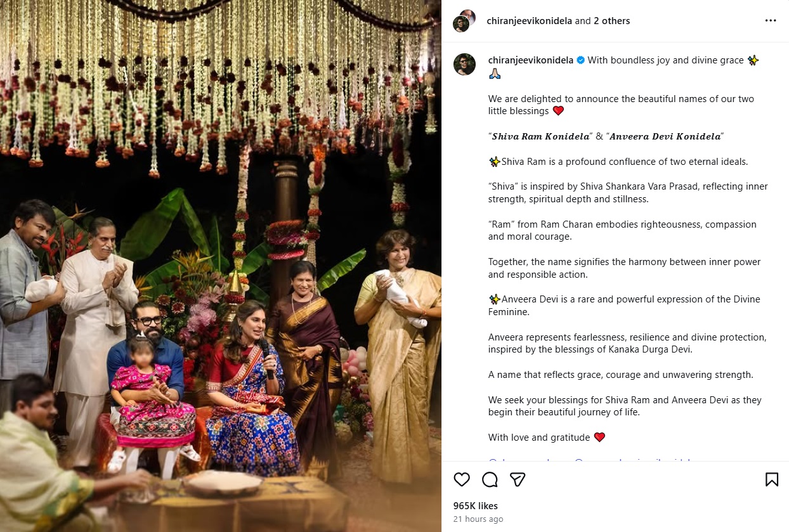Screen dimensions: 789x532
Task: Open comments using the speech bubble icon
Action: tap(490, 479)
